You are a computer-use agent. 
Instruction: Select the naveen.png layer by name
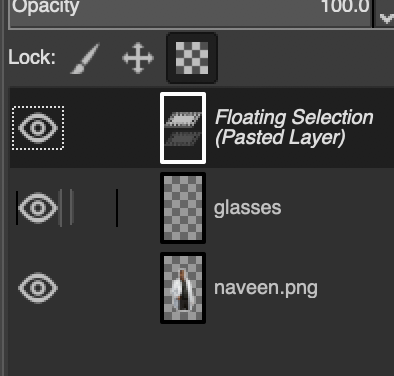click(x=266, y=288)
